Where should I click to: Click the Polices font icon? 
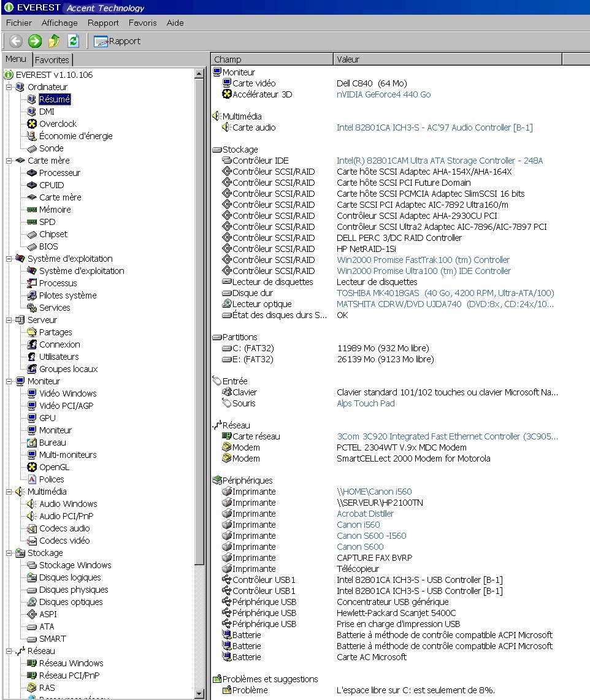32,479
